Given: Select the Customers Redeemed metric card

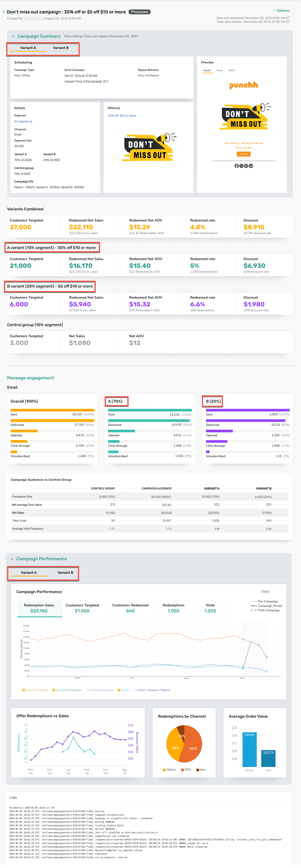Looking at the screenshot, I should (x=130, y=608).
